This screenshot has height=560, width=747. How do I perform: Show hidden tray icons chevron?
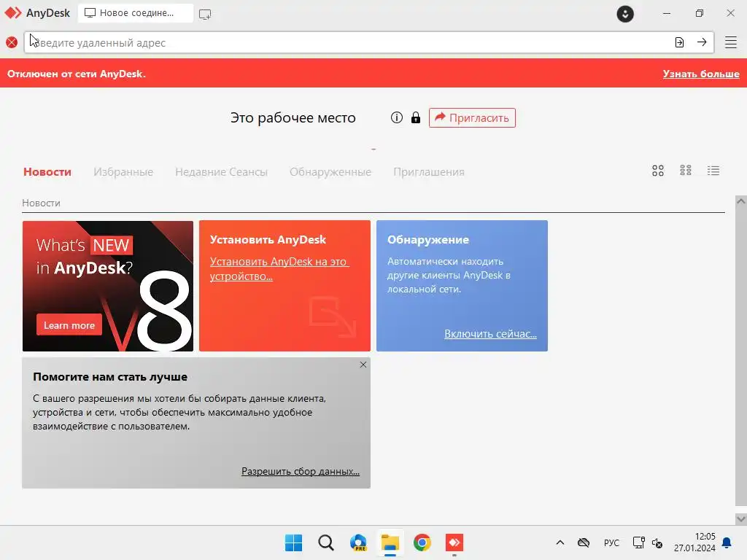[x=560, y=542]
